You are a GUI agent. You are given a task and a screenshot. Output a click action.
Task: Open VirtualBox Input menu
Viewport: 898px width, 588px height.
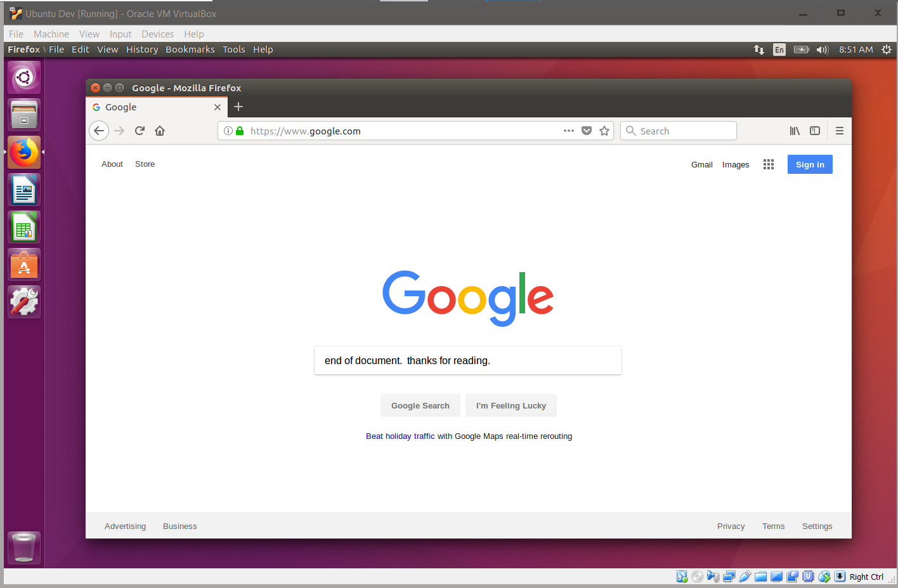[120, 34]
